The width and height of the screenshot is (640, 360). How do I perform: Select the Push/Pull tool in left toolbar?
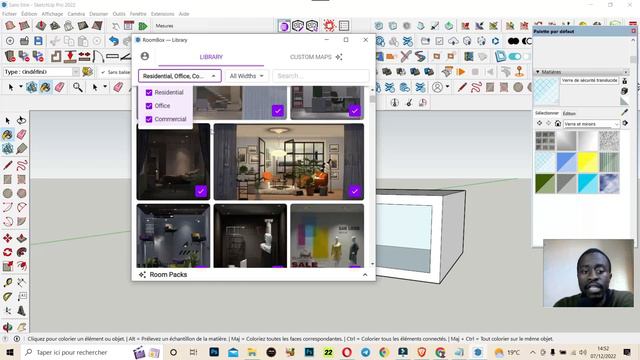point(22,238)
